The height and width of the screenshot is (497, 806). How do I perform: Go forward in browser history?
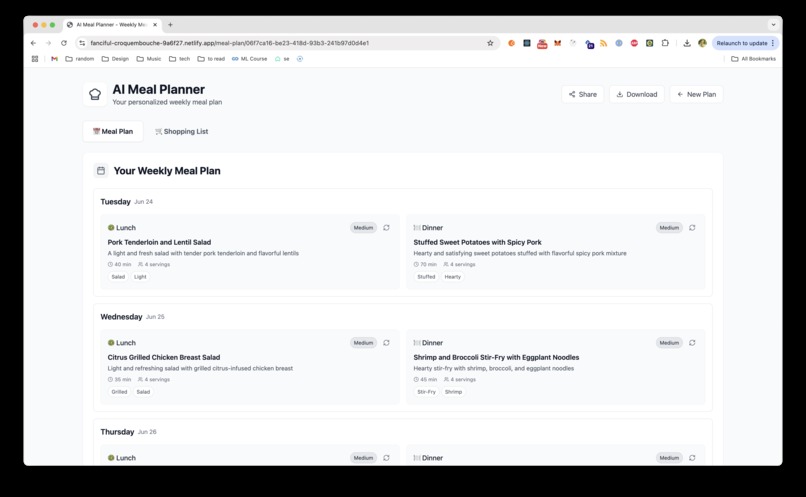click(x=48, y=43)
